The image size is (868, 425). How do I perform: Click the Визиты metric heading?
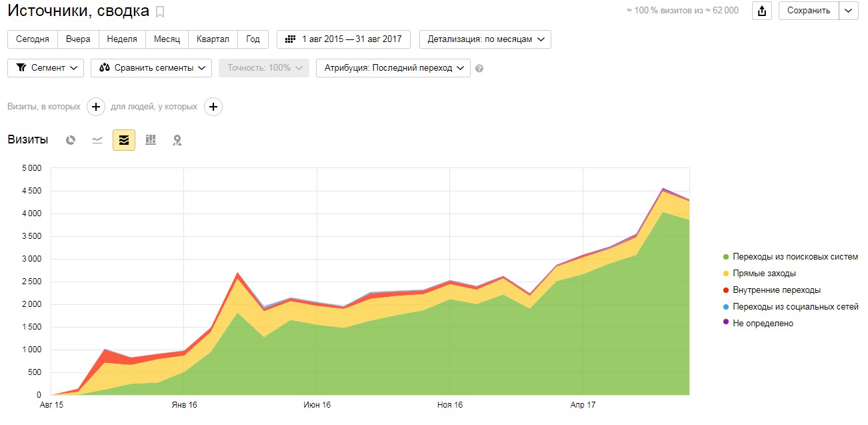coord(28,140)
